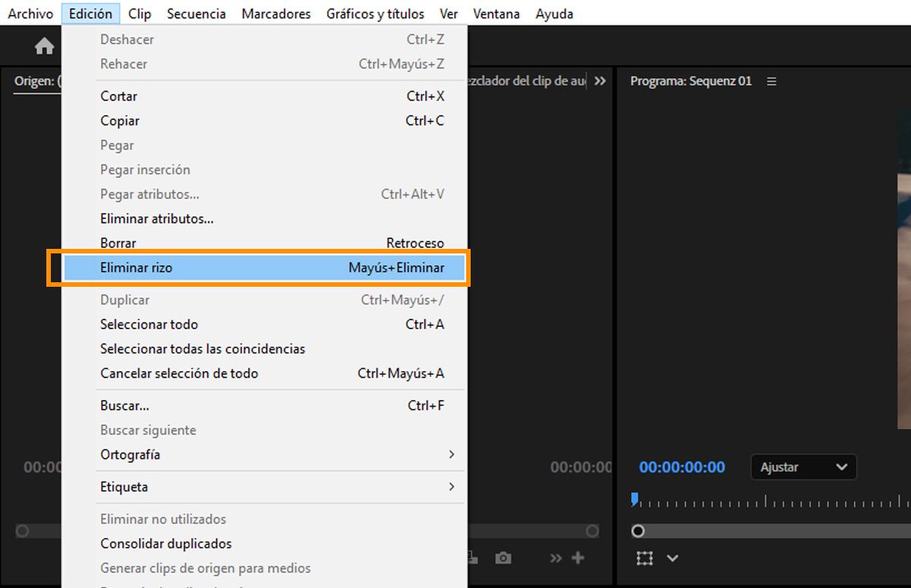The image size is (911, 588).
Task: Choose Cortar from the Edición menu
Action: coord(263,96)
